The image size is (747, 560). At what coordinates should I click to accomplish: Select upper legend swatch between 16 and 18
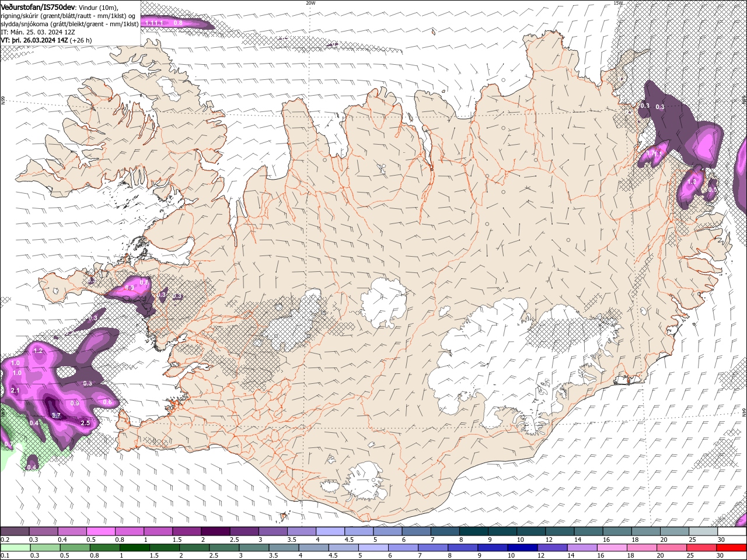tap(617, 531)
